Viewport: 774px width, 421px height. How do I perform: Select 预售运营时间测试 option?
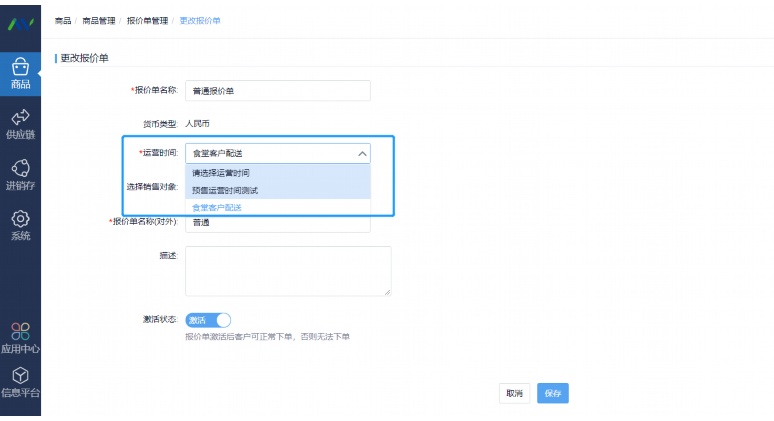(278, 190)
